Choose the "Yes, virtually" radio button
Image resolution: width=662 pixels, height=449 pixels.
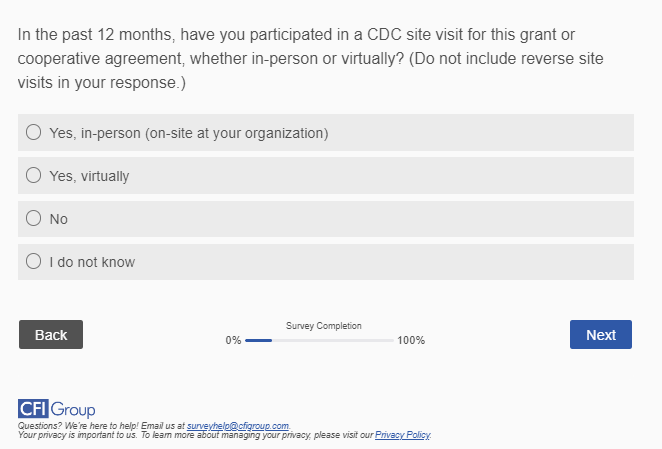click(x=33, y=176)
